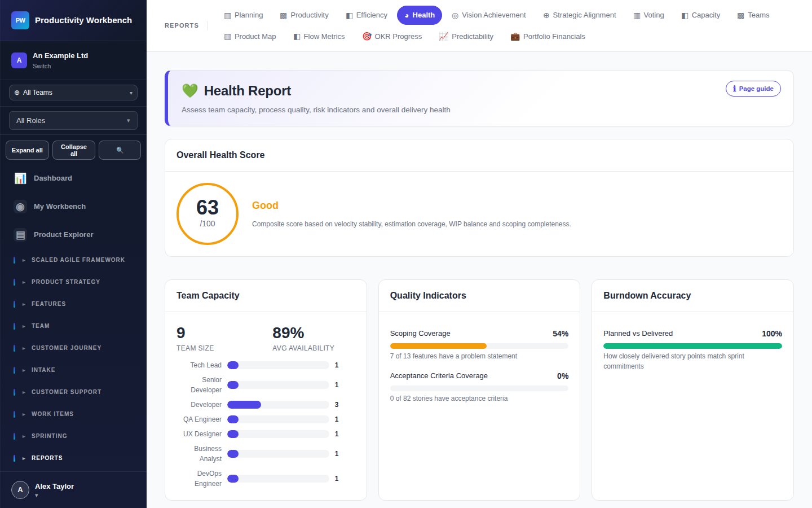Click the Product Map icon

(x=228, y=37)
